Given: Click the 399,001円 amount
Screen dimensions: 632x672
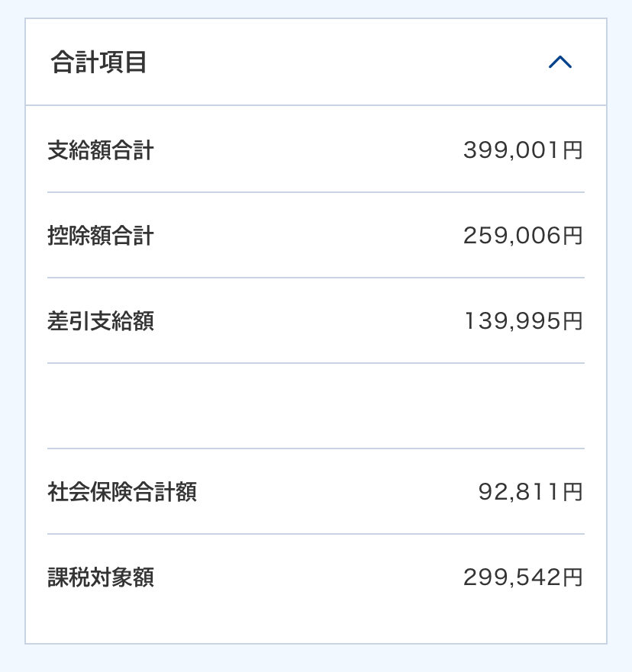Looking at the screenshot, I should click(x=523, y=150).
